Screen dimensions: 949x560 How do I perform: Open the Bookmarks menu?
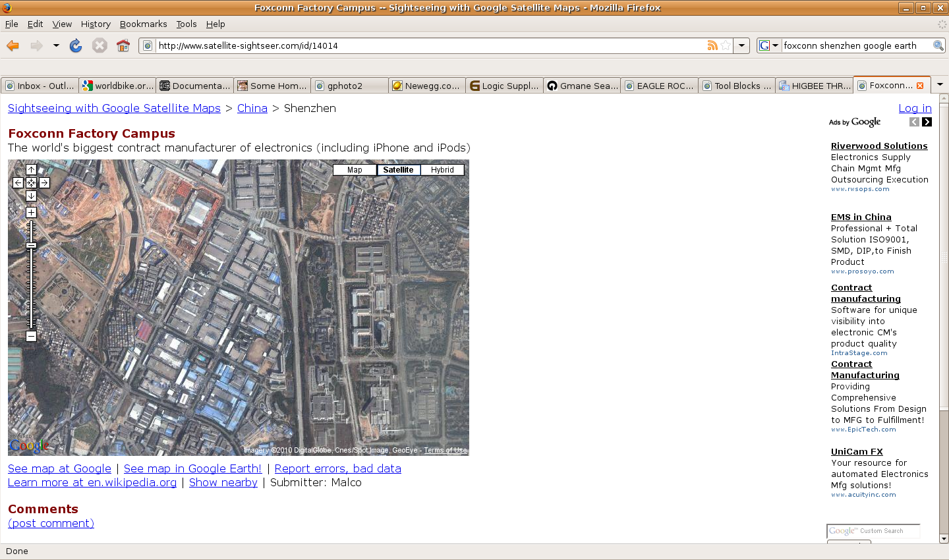pyautogui.click(x=143, y=24)
